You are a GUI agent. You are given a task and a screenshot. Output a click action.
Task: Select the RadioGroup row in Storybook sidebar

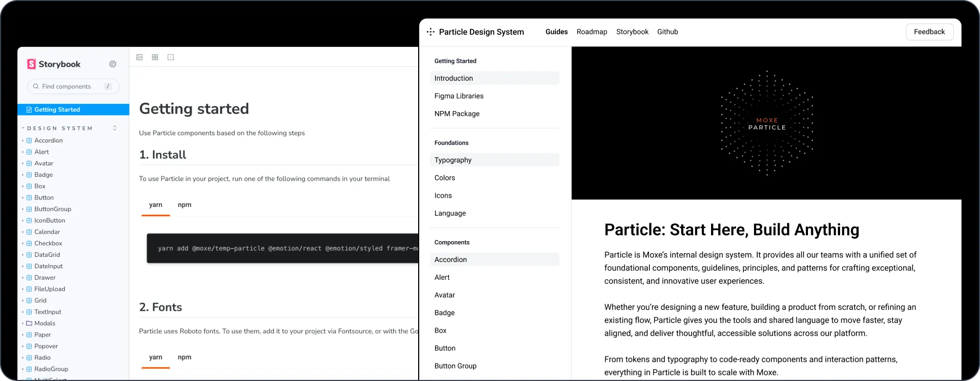73,369
